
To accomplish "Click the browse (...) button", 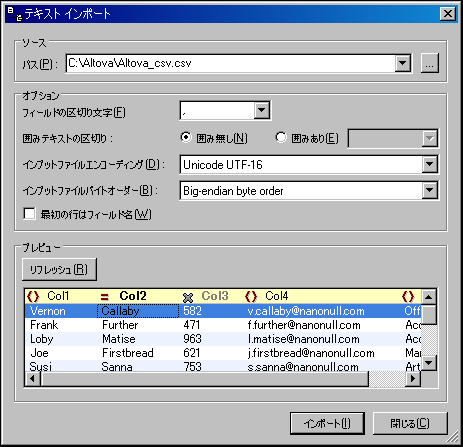I will pyautogui.click(x=430, y=63).
